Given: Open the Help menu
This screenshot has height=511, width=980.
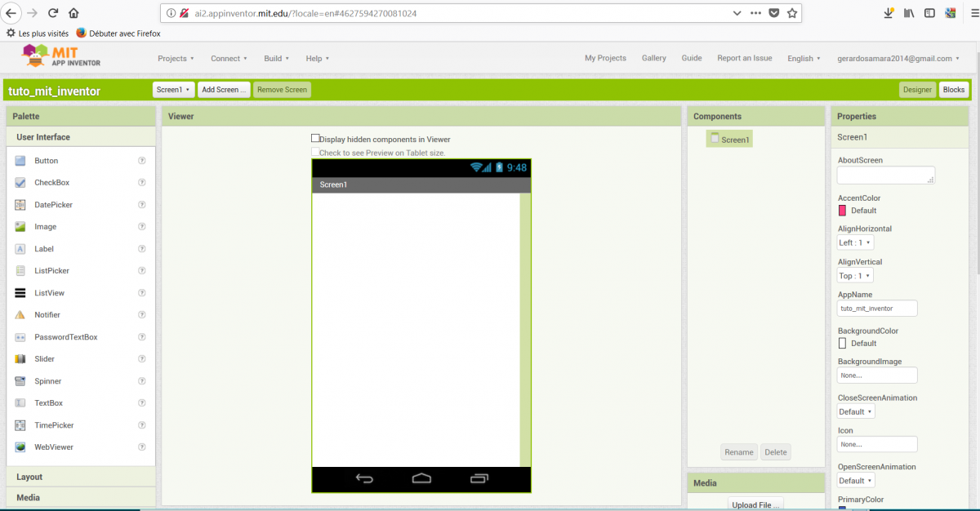Looking at the screenshot, I should [x=318, y=59].
